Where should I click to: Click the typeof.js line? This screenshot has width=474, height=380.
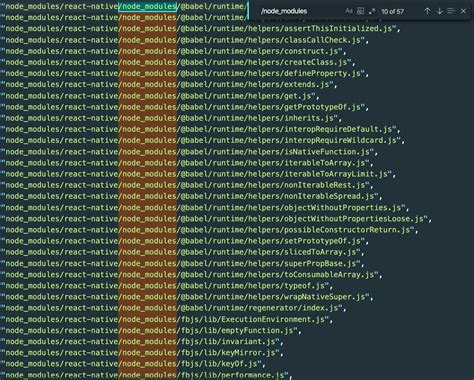tap(167, 286)
